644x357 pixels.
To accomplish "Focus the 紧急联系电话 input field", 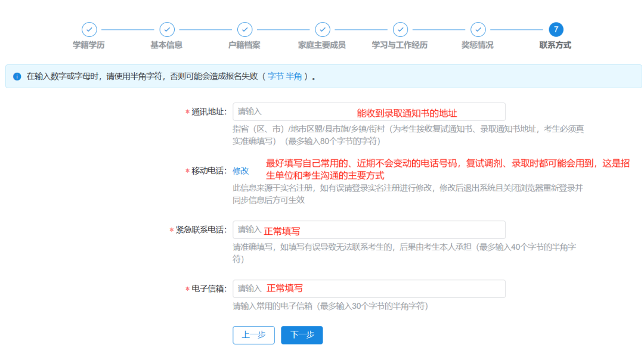I will click(369, 230).
